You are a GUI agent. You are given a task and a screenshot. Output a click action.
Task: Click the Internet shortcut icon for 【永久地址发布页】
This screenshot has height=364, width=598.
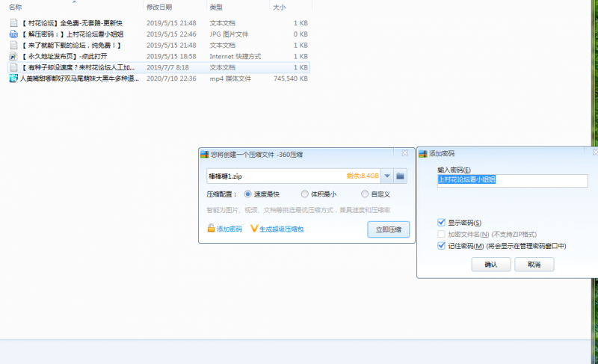(x=13, y=56)
